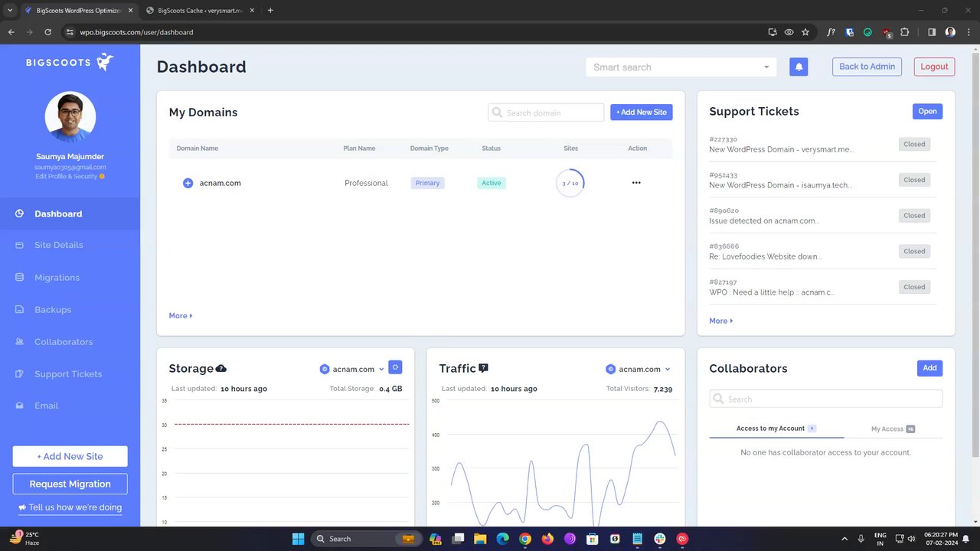
Task: Click Add button in Collaborators
Action: [x=929, y=368]
